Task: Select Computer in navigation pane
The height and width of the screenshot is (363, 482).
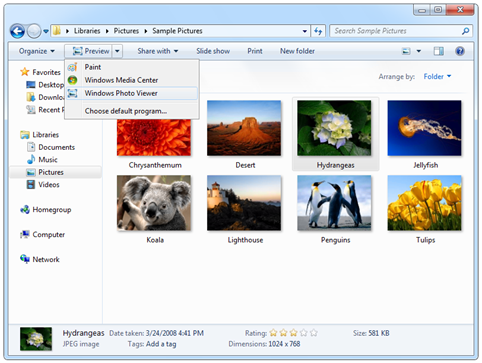Action: 48,234
